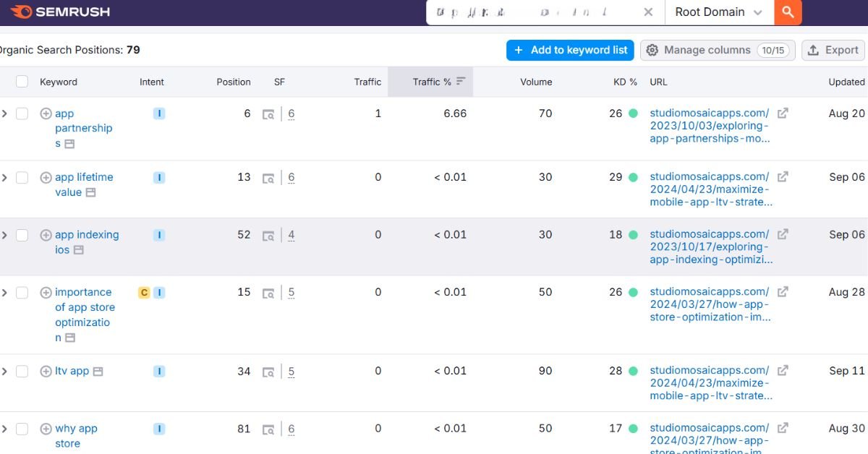Select all rows with header checkbox
The height and width of the screenshot is (454, 868).
click(22, 82)
